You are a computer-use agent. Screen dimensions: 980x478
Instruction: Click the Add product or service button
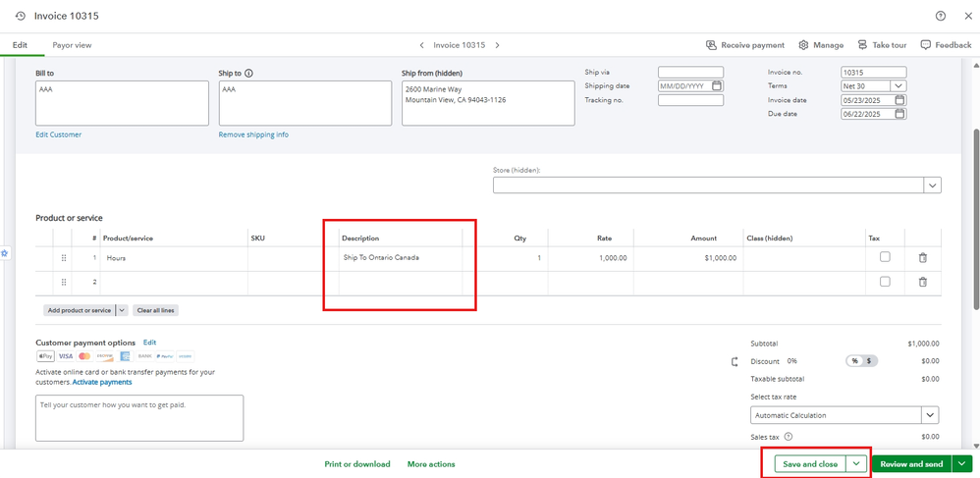pyautogui.click(x=80, y=310)
